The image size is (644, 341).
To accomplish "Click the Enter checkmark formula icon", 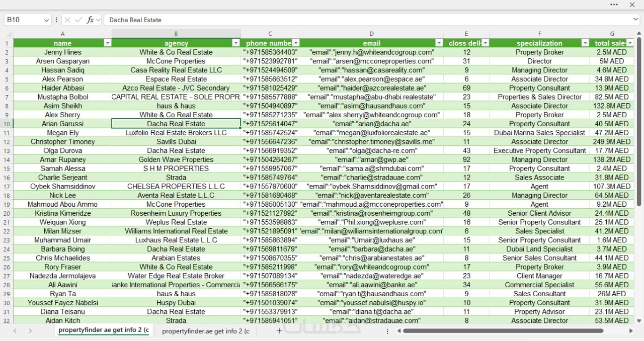I will click(78, 20).
